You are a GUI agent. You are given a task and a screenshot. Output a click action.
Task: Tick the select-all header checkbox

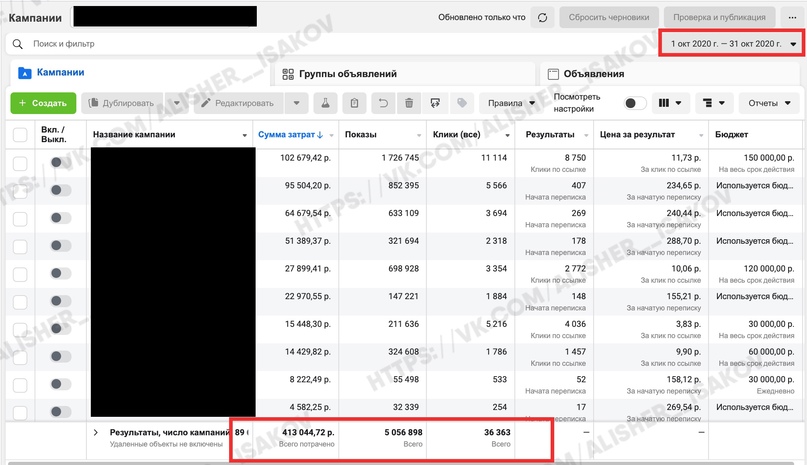click(20, 135)
